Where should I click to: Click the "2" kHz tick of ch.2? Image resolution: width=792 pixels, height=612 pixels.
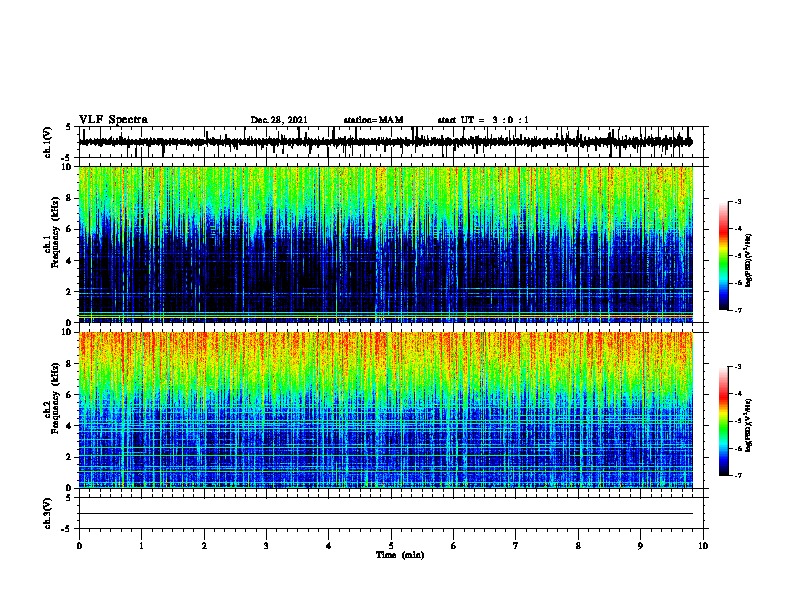tap(69, 457)
